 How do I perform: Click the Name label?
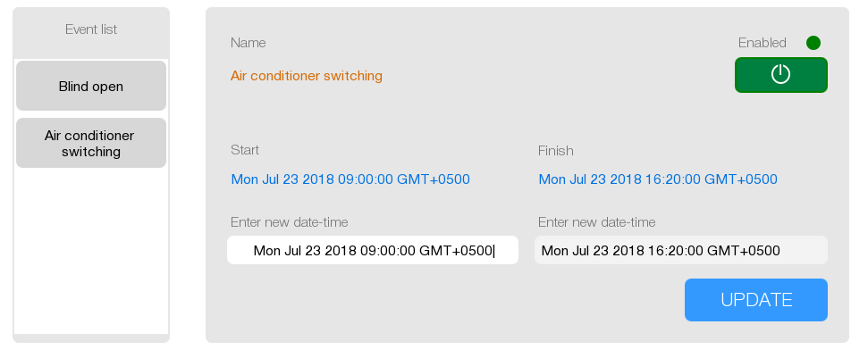pyautogui.click(x=248, y=43)
